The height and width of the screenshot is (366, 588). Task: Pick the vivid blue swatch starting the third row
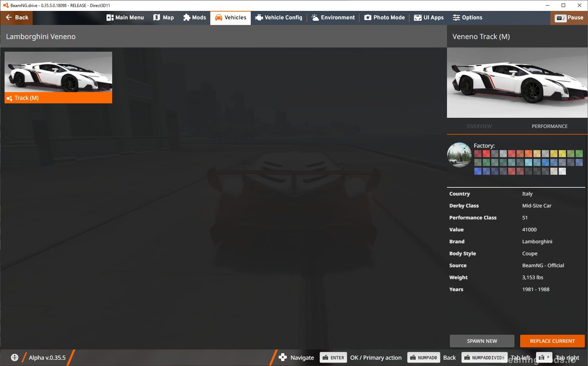click(478, 171)
